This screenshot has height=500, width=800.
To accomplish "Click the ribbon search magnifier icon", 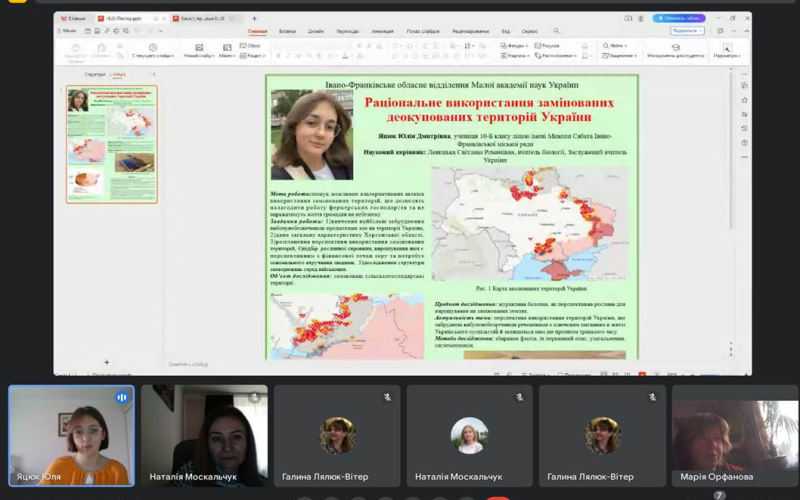I will (x=556, y=31).
